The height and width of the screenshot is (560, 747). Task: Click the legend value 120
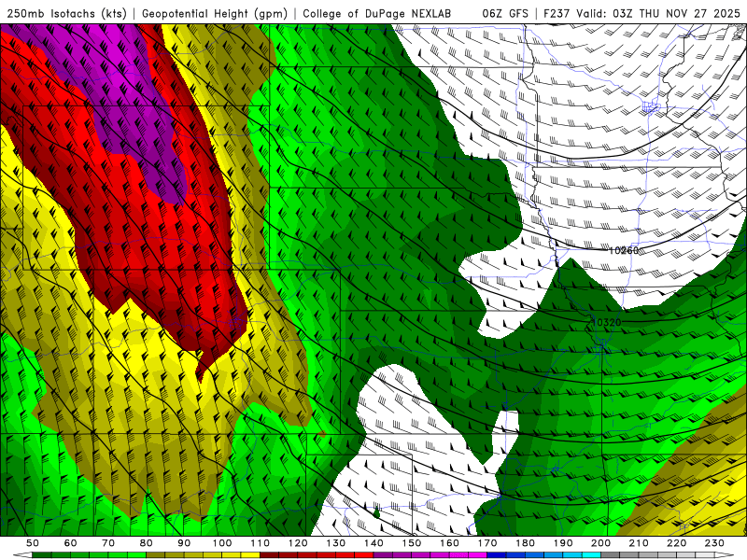coord(298,543)
